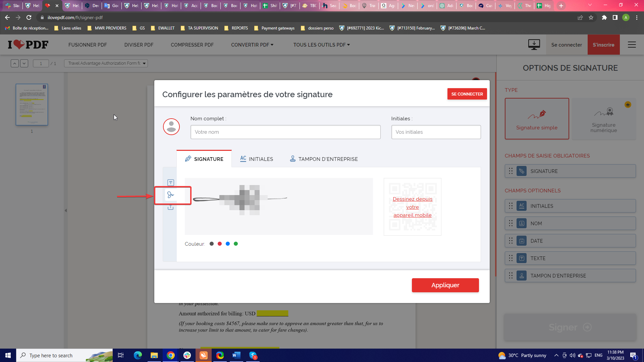Open the hamburger menu icon
Image resolution: width=644 pixels, height=362 pixels.
(x=632, y=45)
